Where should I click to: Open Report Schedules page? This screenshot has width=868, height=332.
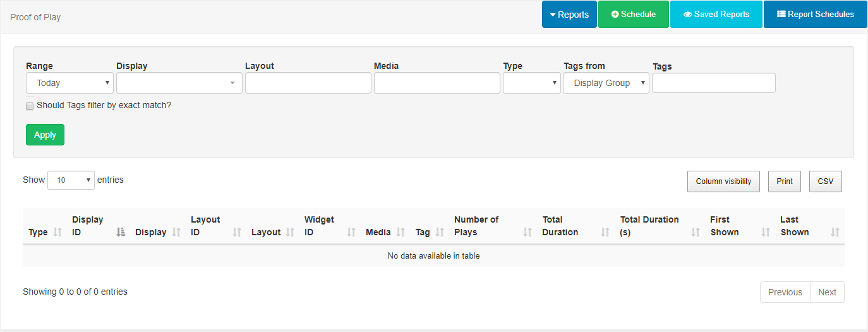coord(815,15)
